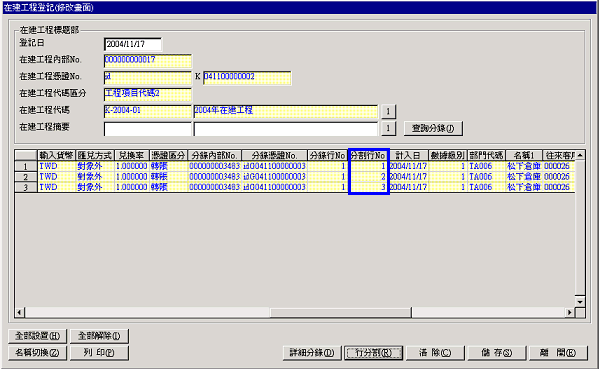The height and width of the screenshot is (371, 600).
Task: Click the 分錄行No column header
Action: pyautogui.click(x=328, y=155)
